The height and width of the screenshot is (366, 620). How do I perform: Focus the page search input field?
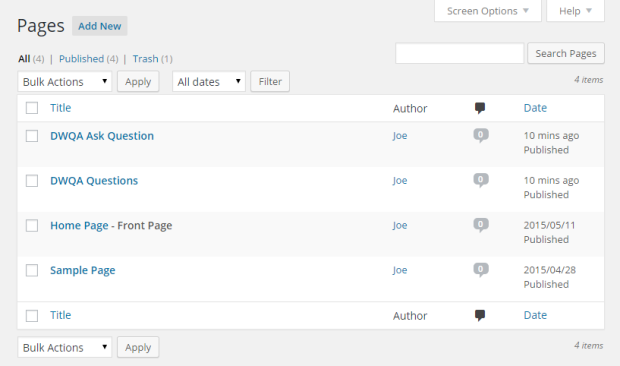(459, 53)
